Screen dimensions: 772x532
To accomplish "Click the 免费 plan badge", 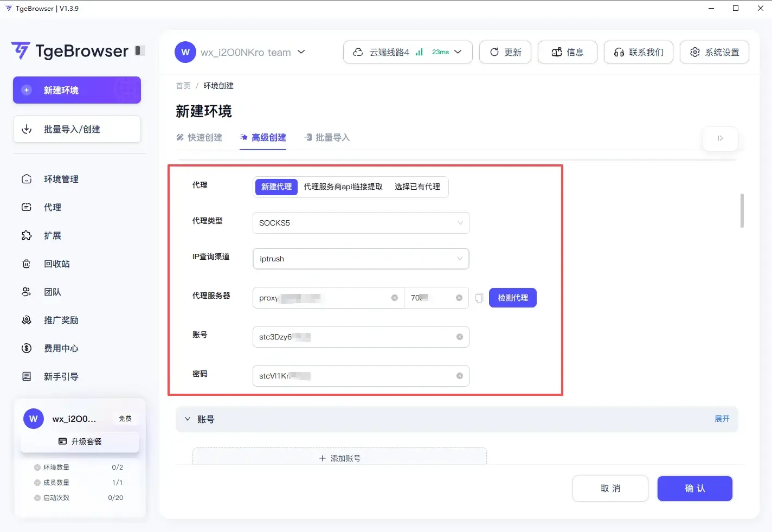I will point(125,419).
